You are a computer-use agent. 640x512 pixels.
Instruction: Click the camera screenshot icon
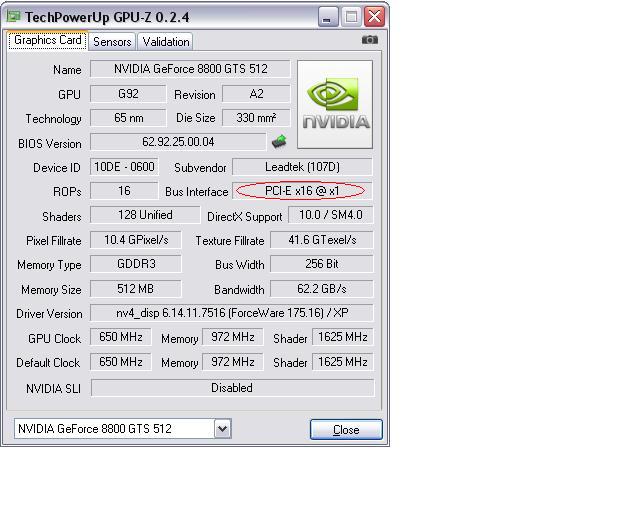click(370, 40)
